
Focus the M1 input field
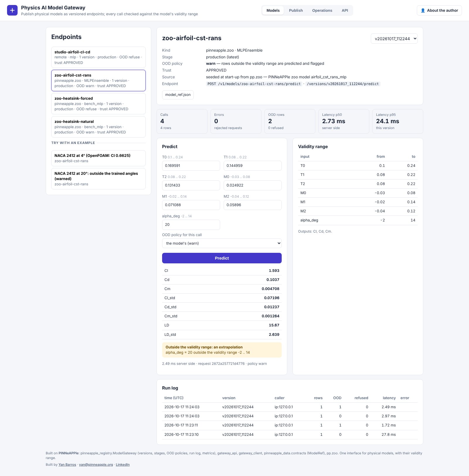[191, 205]
